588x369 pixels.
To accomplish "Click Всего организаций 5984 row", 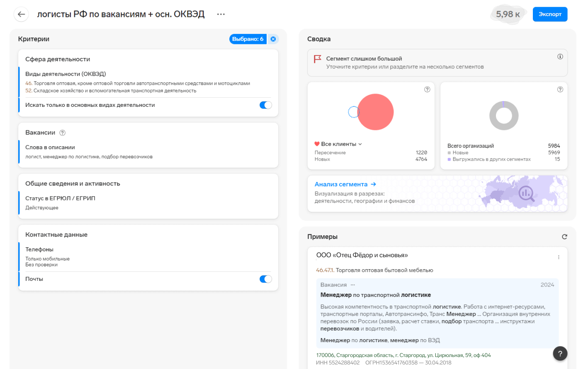I will coord(504,146).
